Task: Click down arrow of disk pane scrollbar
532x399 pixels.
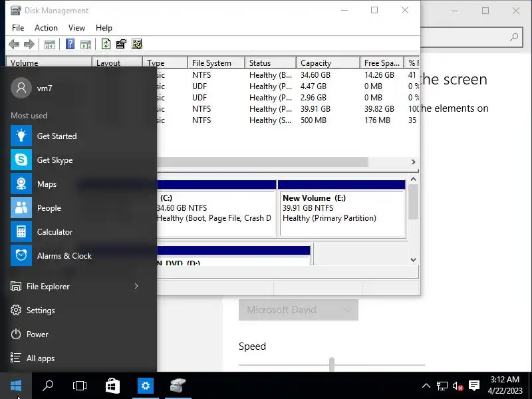Action: tap(413, 260)
